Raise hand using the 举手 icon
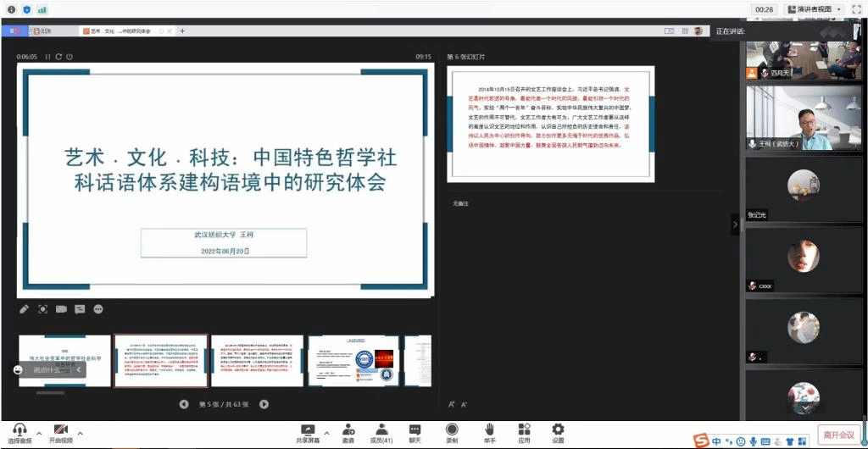The height and width of the screenshot is (449, 868). coord(489,430)
